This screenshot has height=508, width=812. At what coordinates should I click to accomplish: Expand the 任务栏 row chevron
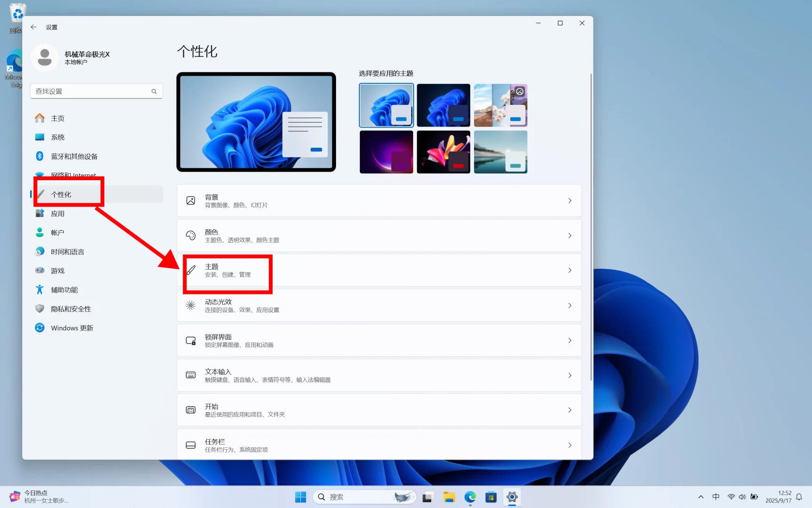point(570,445)
